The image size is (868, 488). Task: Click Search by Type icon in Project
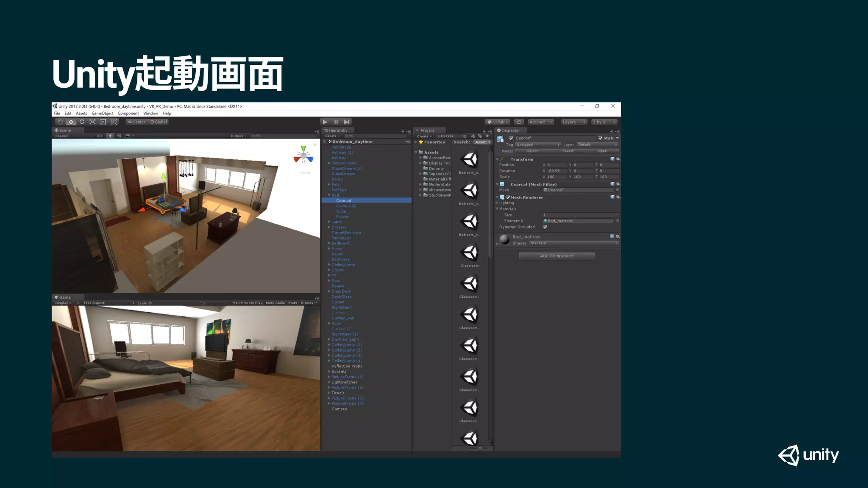(x=473, y=136)
